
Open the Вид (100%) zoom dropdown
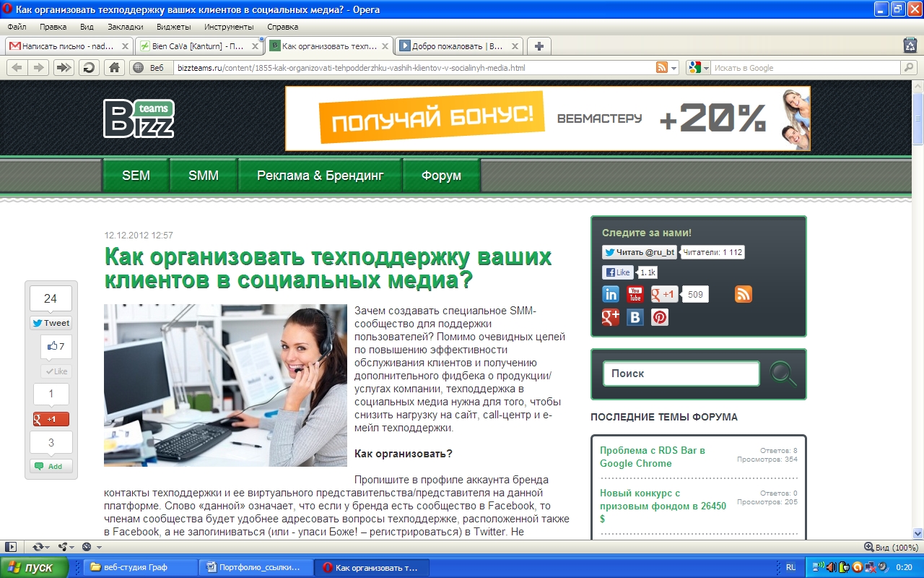pyautogui.click(x=892, y=548)
